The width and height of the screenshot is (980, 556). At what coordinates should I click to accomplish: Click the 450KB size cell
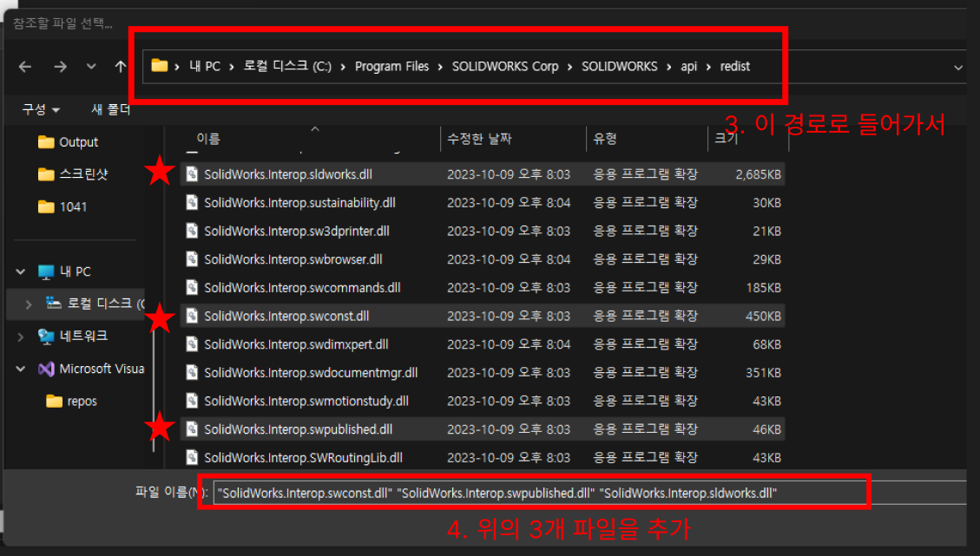point(763,316)
